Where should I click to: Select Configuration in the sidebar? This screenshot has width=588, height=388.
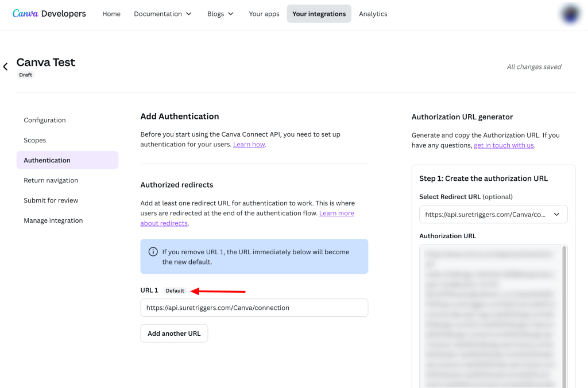click(x=45, y=120)
